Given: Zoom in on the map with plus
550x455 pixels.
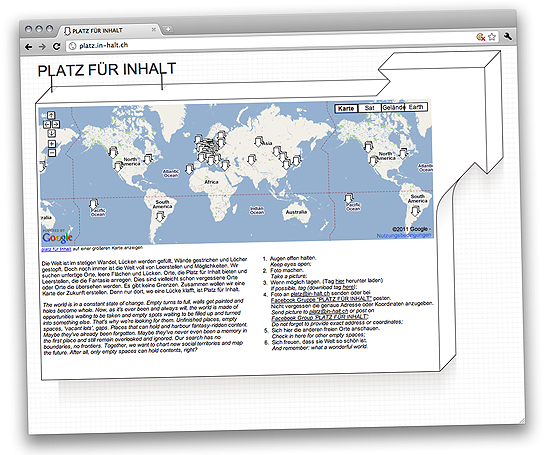Looking at the screenshot, I should 52,144.
